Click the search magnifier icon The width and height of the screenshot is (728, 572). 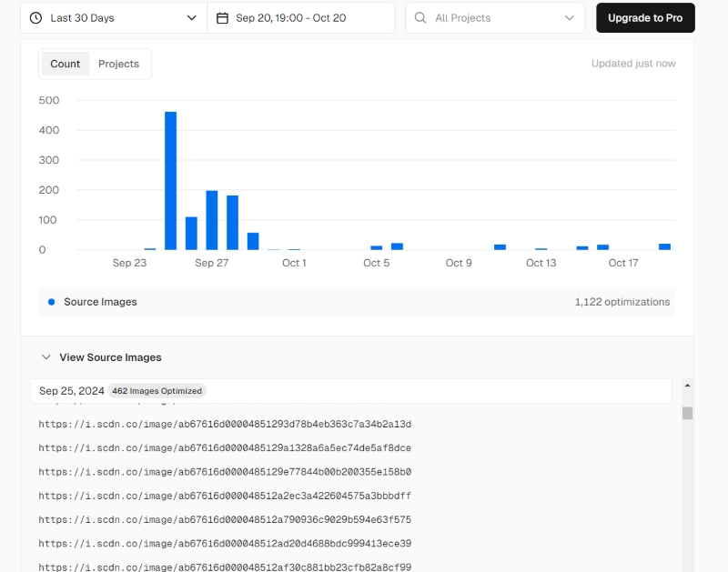tap(420, 17)
